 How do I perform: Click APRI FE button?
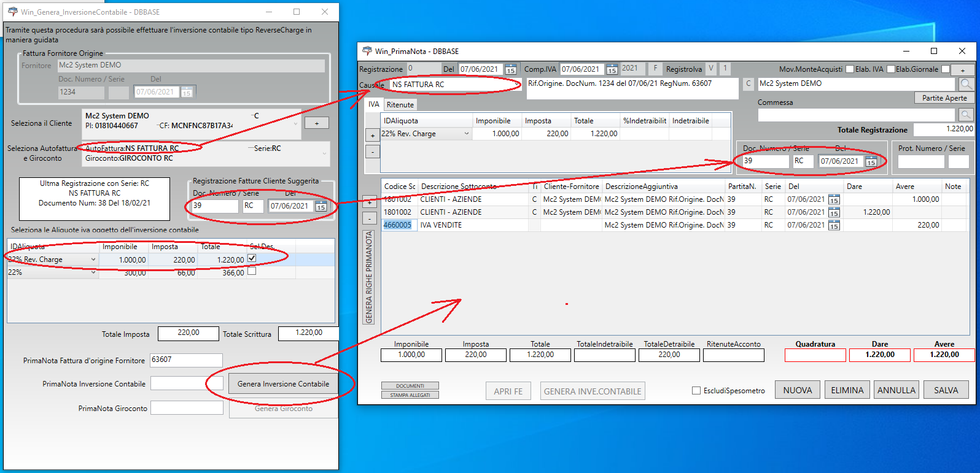[x=508, y=391]
